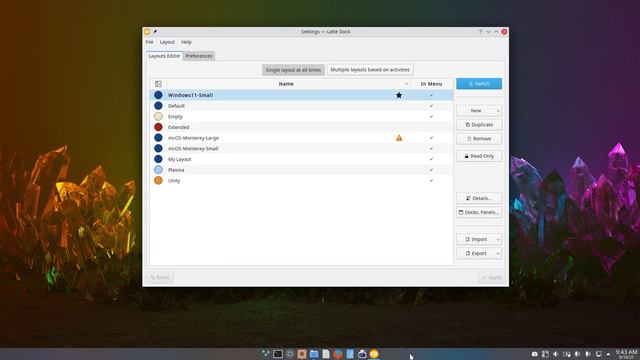This screenshot has height=360, width=640.
Task: Click the Name column header
Action: coord(286,84)
